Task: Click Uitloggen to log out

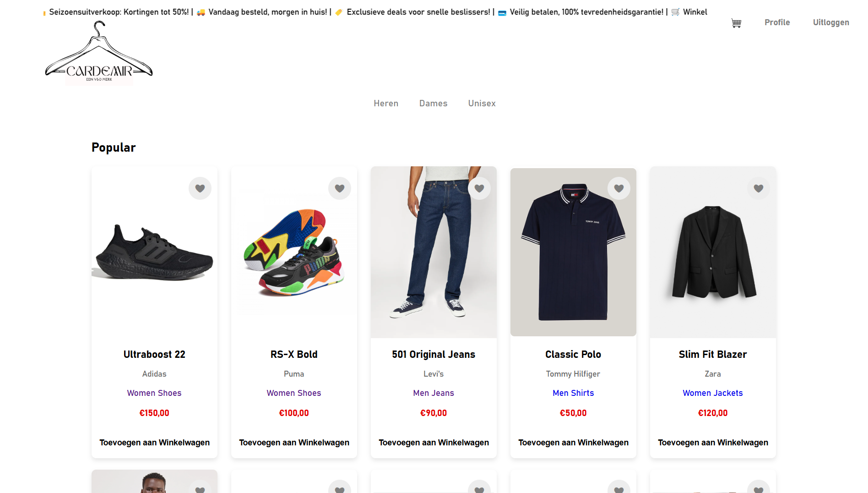Action: pyautogui.click(x=831, y=22)
